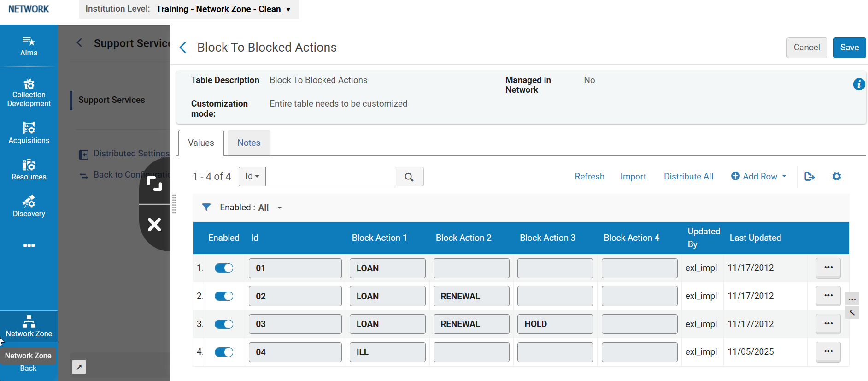The height and width of the screenshot is (381, 868).
Task: Open table settings gear icon
Action: click(x=836, y=177)
